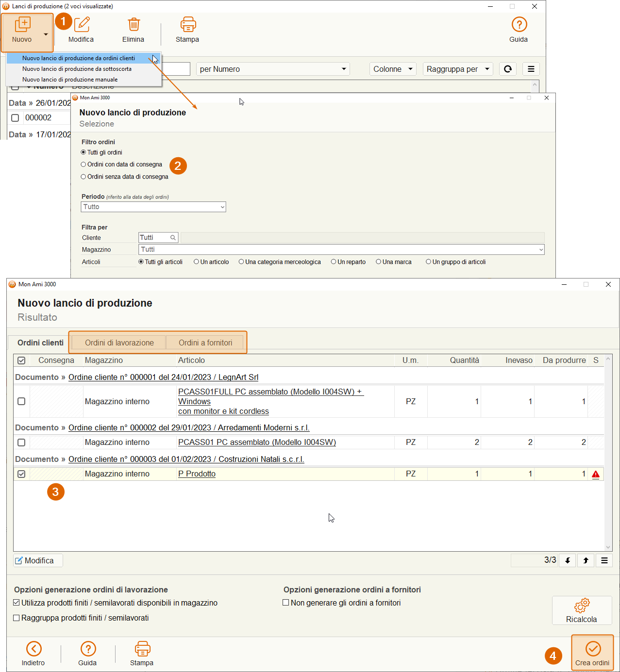The height and width of the screenshot is (672, 620).
Task: Click the Nuovo icon in Lanci di produzione
Action: [x=22, y=25]
